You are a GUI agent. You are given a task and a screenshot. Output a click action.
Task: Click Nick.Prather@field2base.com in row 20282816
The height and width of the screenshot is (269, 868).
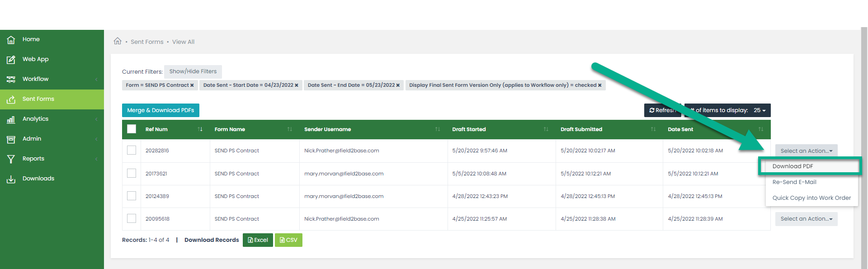(x=342, y=151)
